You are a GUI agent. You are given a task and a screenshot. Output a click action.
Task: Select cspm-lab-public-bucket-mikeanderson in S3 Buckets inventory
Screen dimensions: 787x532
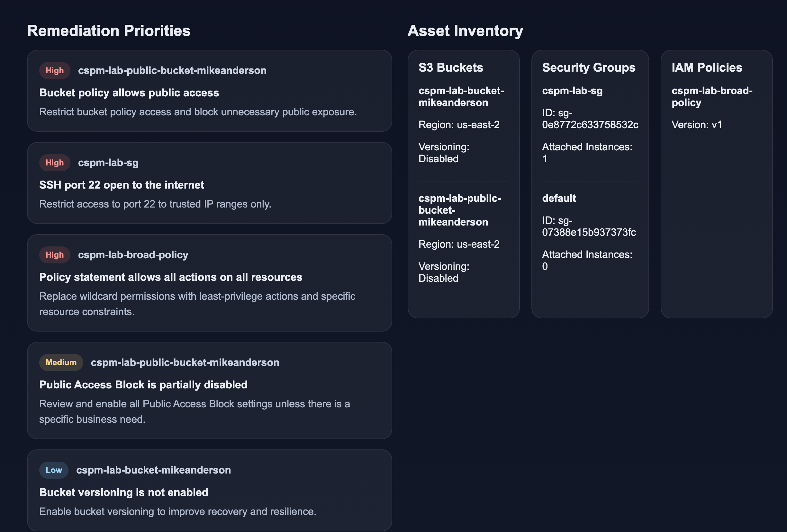(459, 210)
